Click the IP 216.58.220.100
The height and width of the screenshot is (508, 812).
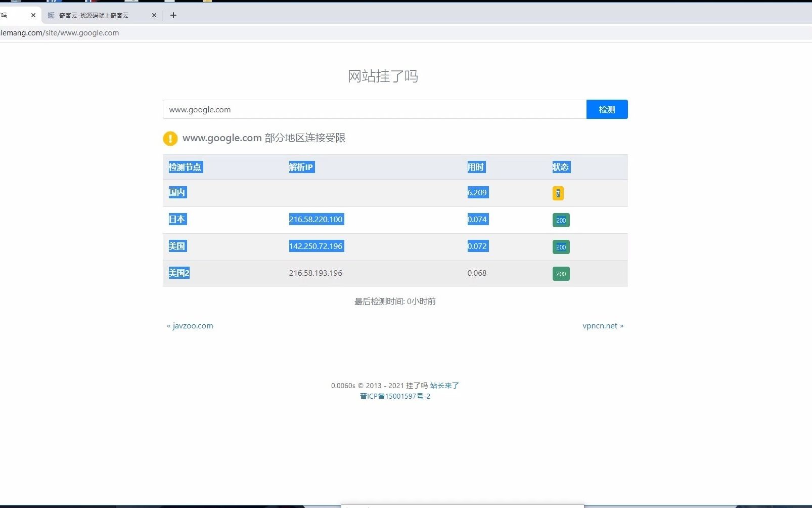pyautogui.click(x=316, y=219)
